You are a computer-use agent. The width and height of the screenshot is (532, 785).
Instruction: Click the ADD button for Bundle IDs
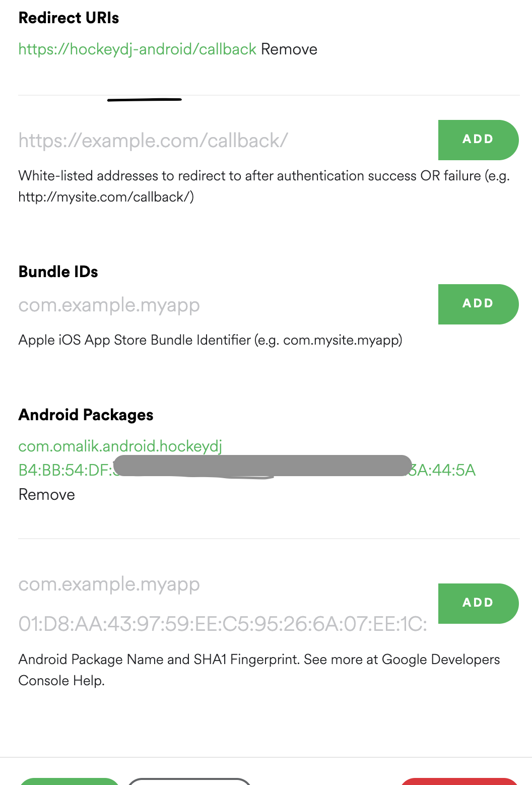(x=478, y=303)
